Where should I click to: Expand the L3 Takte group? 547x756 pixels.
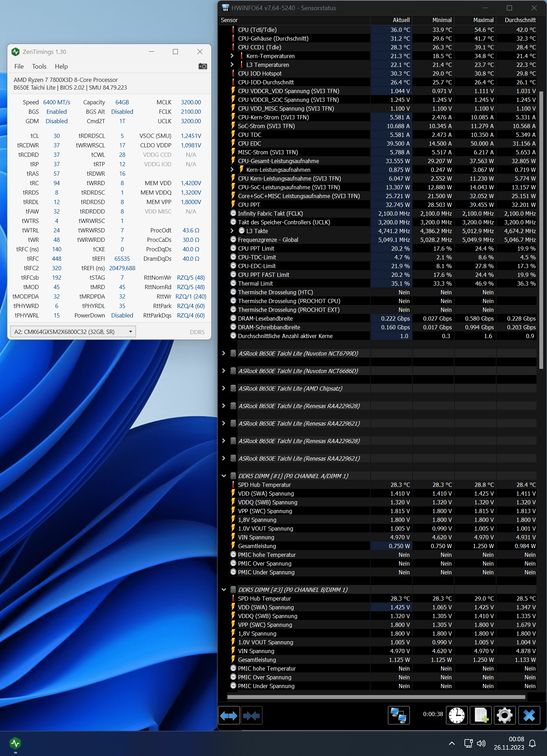232,231
